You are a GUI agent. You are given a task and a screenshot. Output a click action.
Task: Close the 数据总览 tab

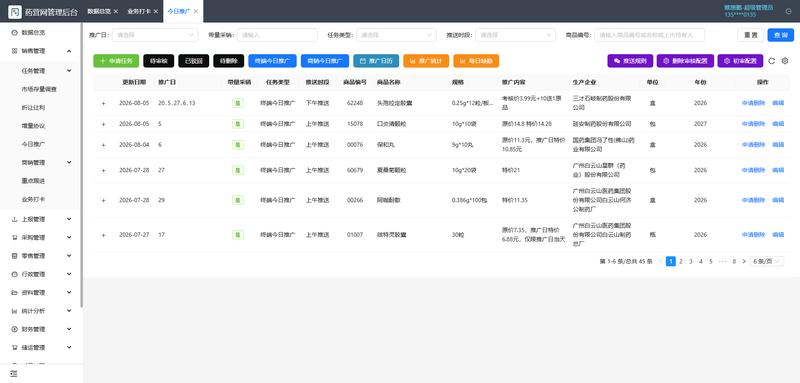point(116,11)
